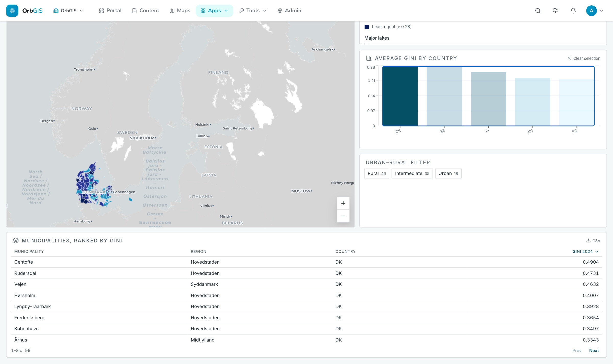Screen dimensions: 613x364
Task: Toggle the Urban 18 filter chip
Action: click(x=448, y=173)
